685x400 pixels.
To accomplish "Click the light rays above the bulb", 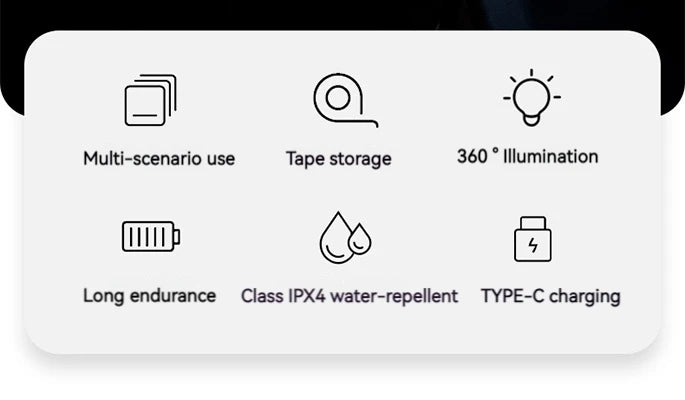I will coord(531,74).
